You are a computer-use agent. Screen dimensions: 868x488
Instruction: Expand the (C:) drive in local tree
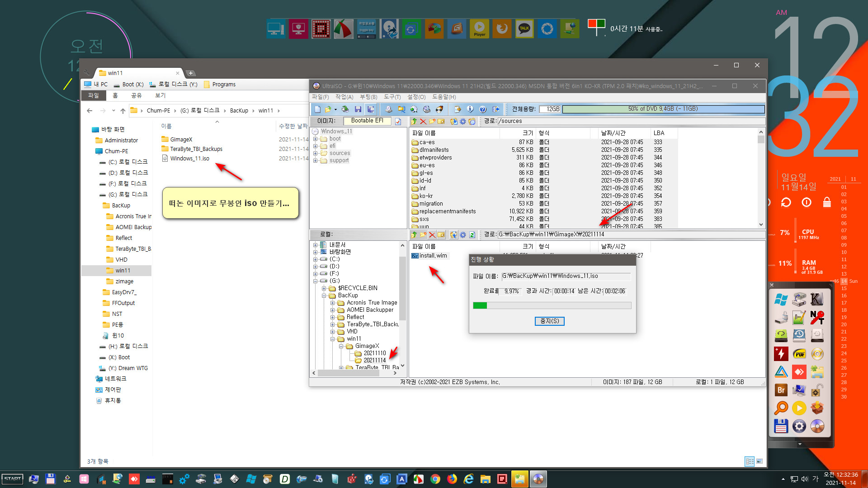(x=316, y=259)
